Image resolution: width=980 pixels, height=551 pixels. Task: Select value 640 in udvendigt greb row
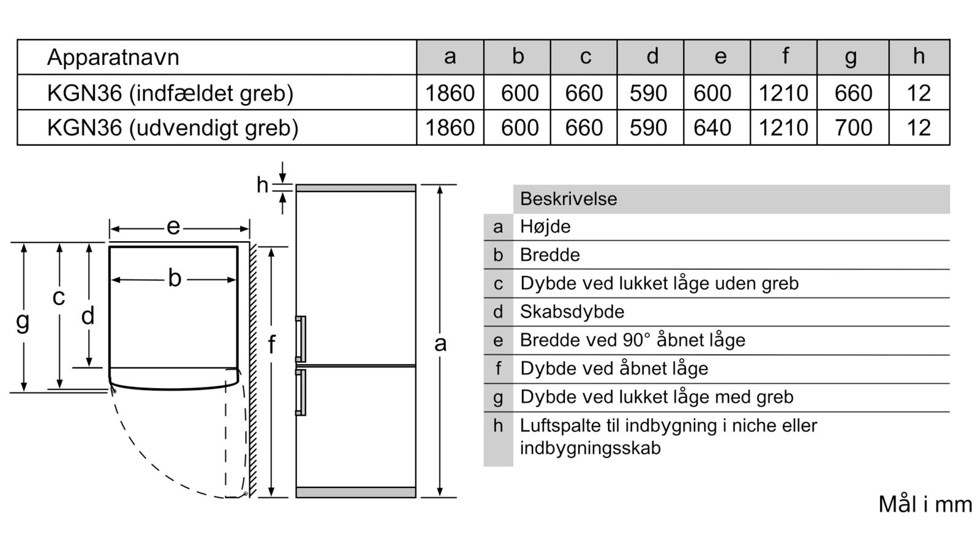[x=712, y=128]
